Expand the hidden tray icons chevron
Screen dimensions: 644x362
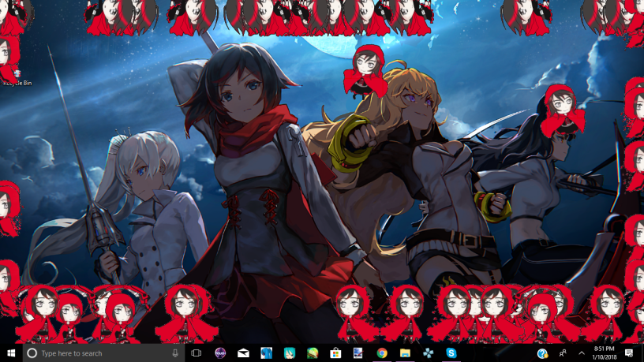click(582, 353)
